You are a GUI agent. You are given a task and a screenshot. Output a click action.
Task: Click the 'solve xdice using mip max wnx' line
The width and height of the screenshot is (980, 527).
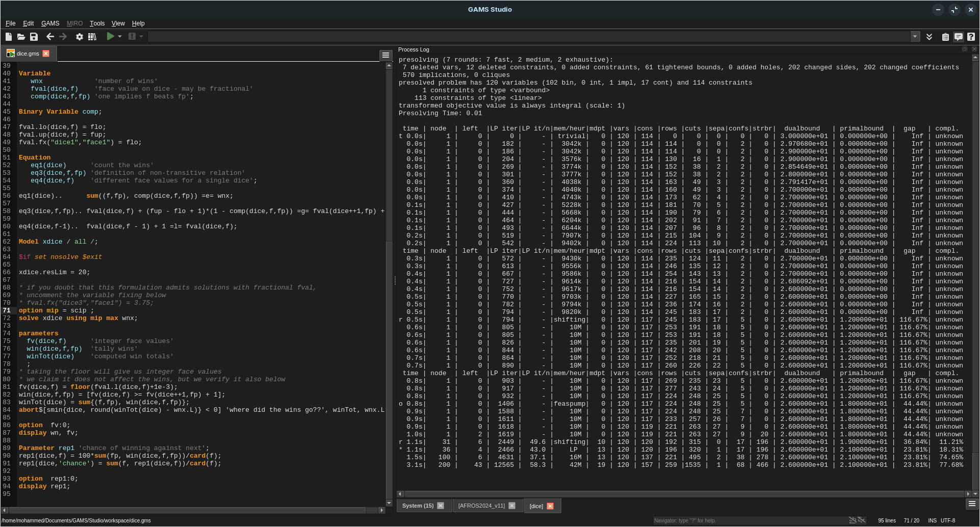[78, 318]
